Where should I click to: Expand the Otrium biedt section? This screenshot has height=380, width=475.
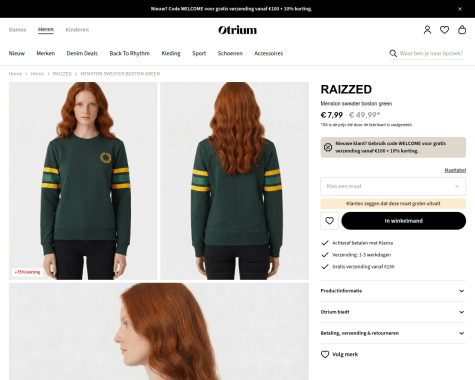(393, 312)
